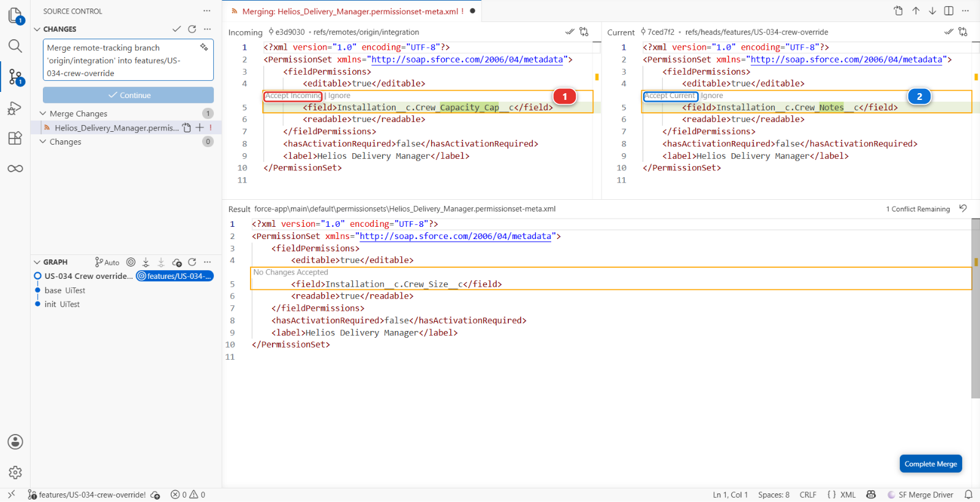Click the Complete Merge button
Screen dimensions: 980x502
point(930,464)
